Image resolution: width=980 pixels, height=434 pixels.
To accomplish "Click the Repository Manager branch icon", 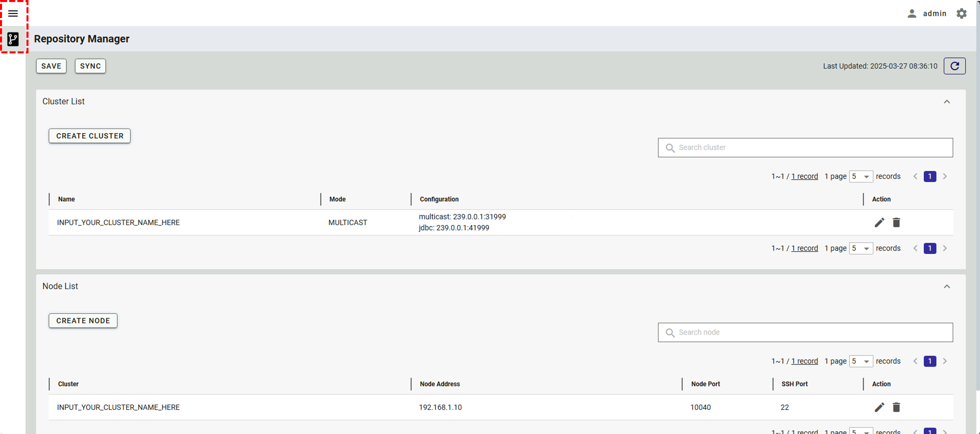I will click(x=13, y=39).
